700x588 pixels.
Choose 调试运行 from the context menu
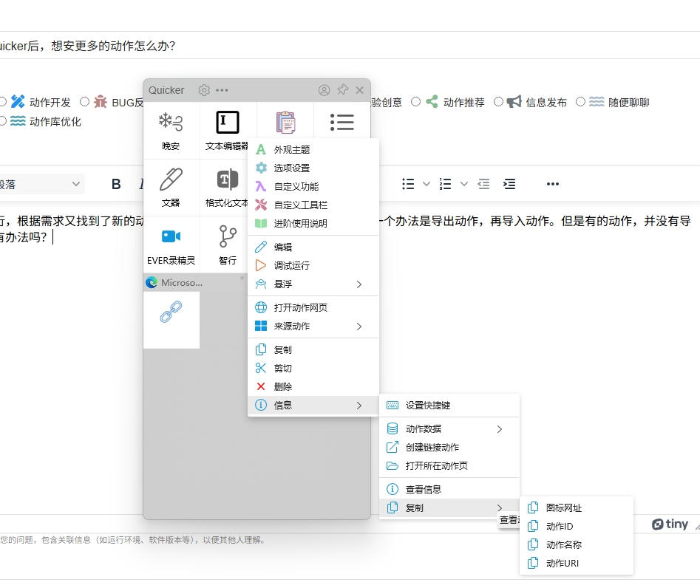point(313,265)
